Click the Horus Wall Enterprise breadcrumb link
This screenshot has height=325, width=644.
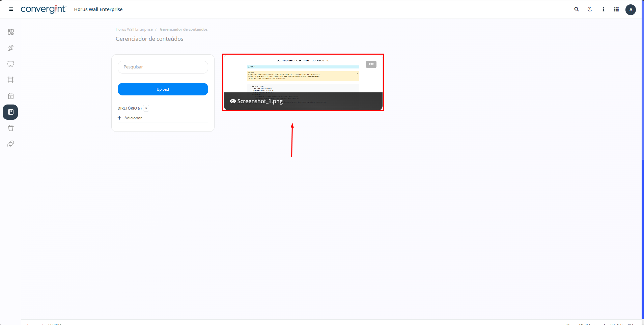134,29
